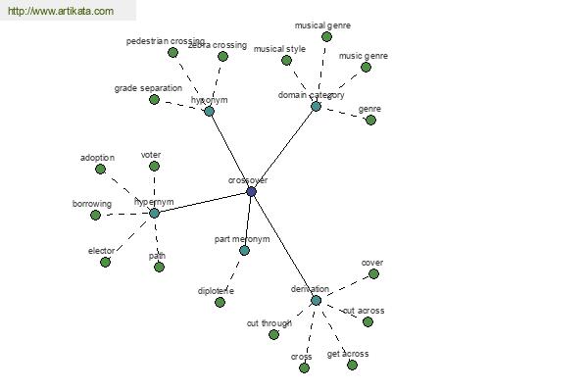Select the adoption node

100,170
